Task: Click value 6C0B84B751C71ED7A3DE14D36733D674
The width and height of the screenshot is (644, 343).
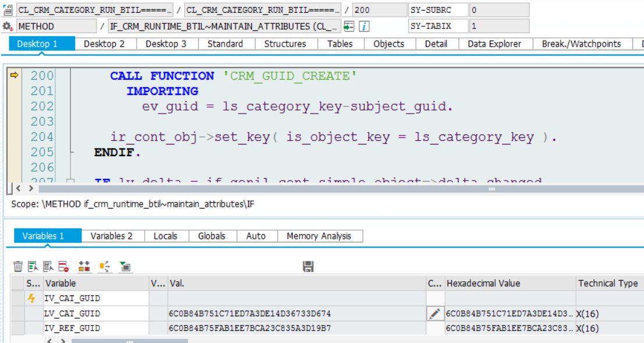Action: pyautogui.click(x=250, y=314)
